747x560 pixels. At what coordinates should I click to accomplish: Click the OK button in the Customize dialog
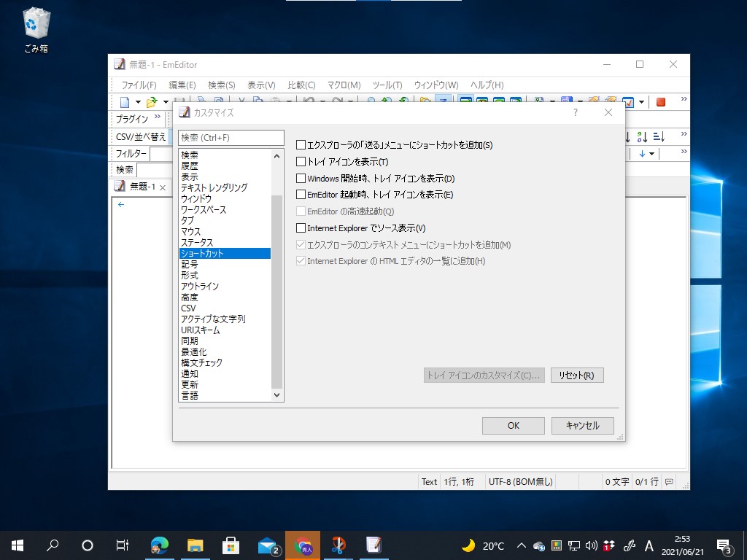(x=513, y=425)
